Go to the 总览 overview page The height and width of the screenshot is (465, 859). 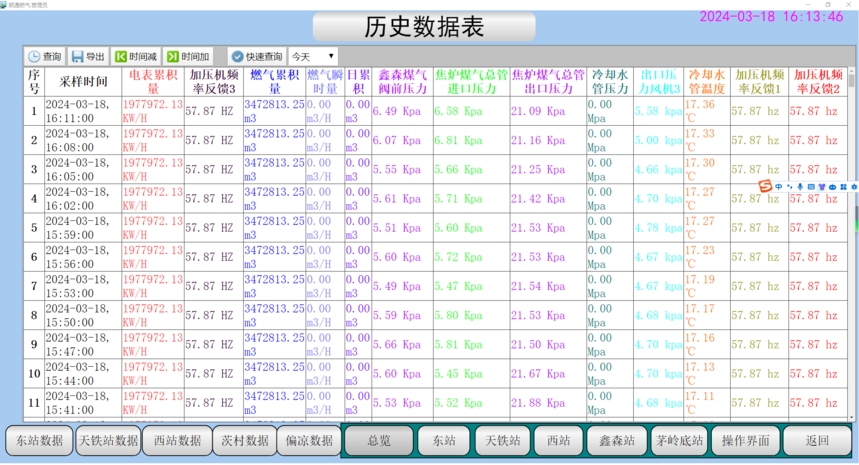point(379,440)
